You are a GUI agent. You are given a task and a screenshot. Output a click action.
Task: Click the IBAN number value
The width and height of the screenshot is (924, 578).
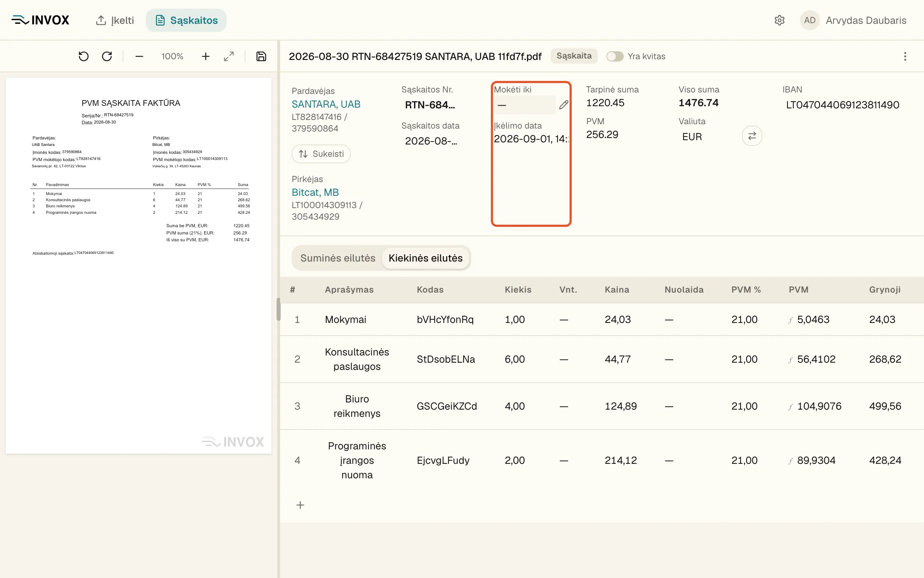843,105
